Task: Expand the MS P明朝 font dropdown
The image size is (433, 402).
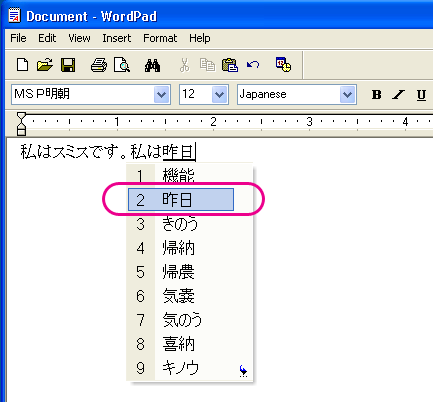Action: coord(162,95)
